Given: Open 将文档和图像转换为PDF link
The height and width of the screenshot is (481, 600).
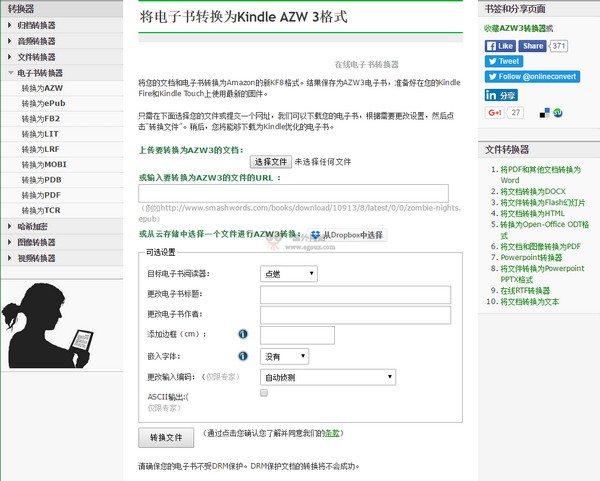Looking at the screenshot, I should point(540,246).
